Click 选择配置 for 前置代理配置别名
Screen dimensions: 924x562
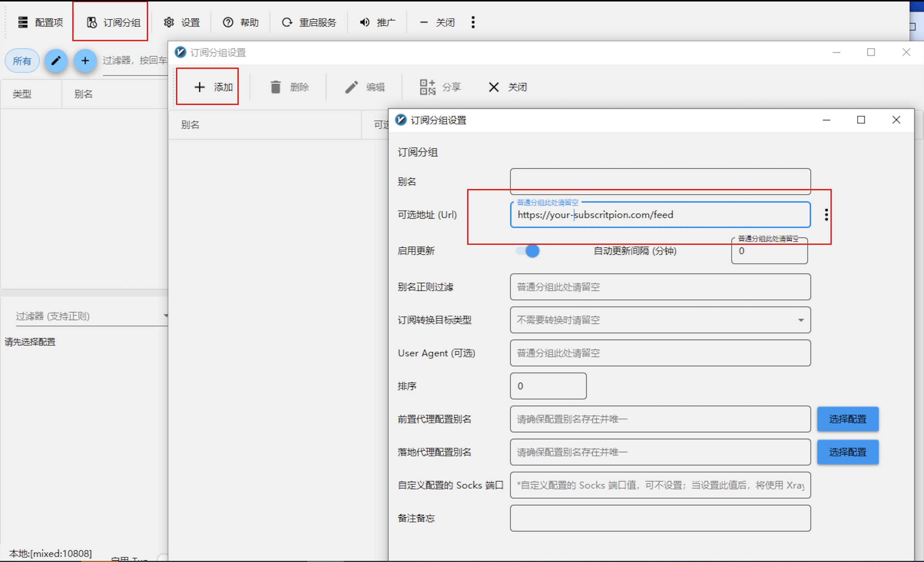(x=848, y=419)
